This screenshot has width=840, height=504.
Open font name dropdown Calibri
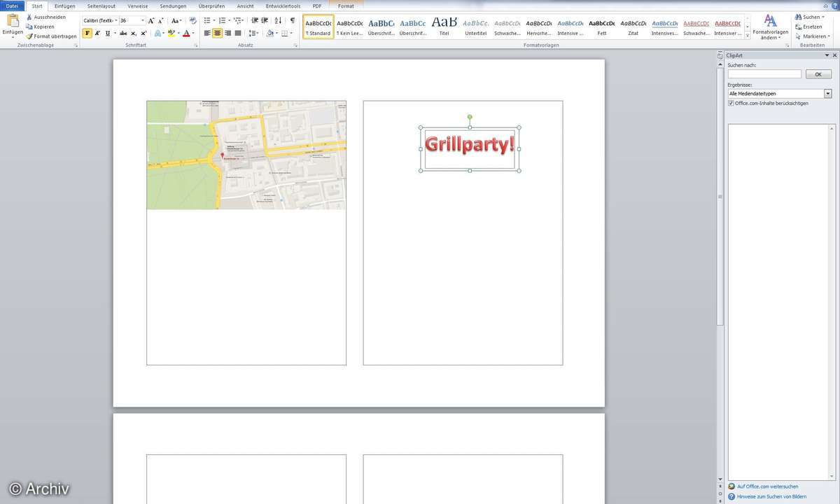coord(115,21)
